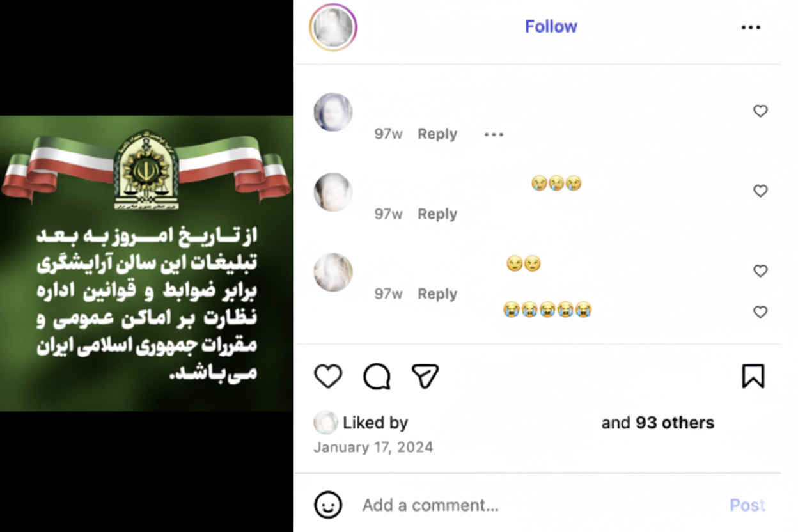Reply to the first comment
This screenshot has width=798, height=532.
point(437,134)
